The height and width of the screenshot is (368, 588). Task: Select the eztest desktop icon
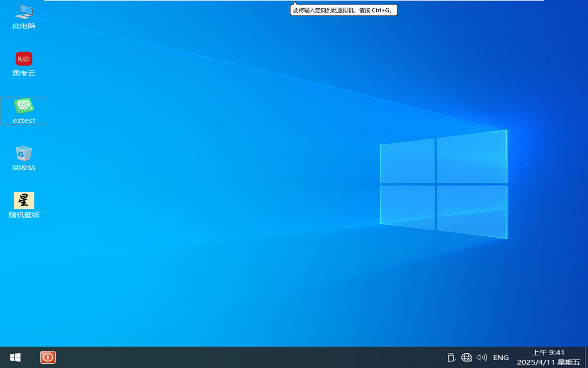click(x=24, y=106)
